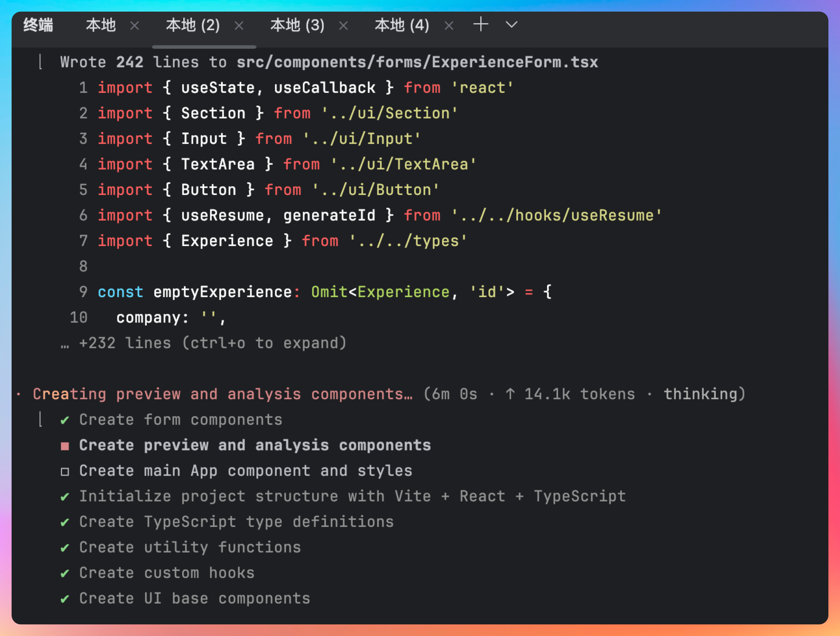
Task: Click the 终端 panel title
Action: [38, 26]
